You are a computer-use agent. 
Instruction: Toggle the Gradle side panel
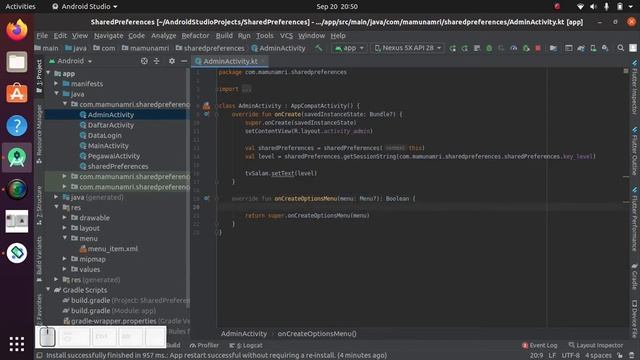tap(635, 276)
